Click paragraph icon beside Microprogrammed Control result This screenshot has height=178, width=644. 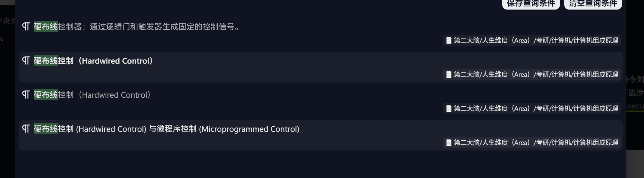tap(26, 129)
